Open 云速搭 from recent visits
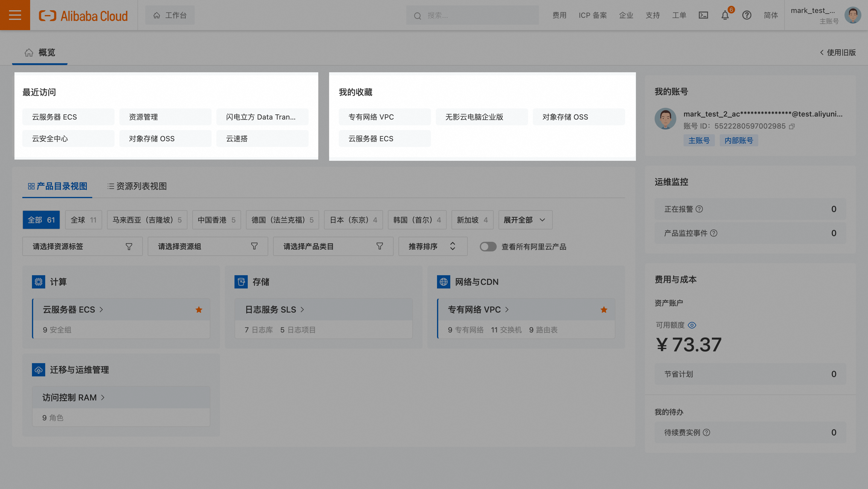The image size is (868, 489). tap(262, 138)
